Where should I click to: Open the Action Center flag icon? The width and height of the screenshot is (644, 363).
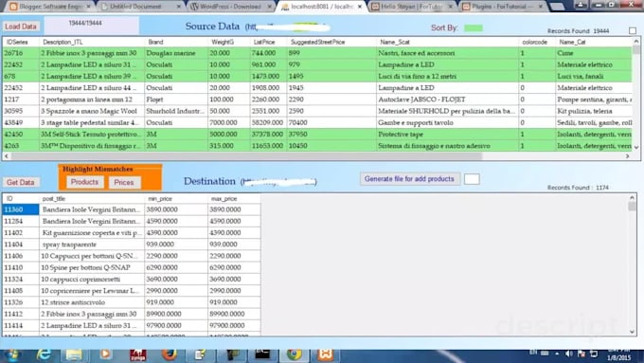pyautogui.click(x=581, y=354)
